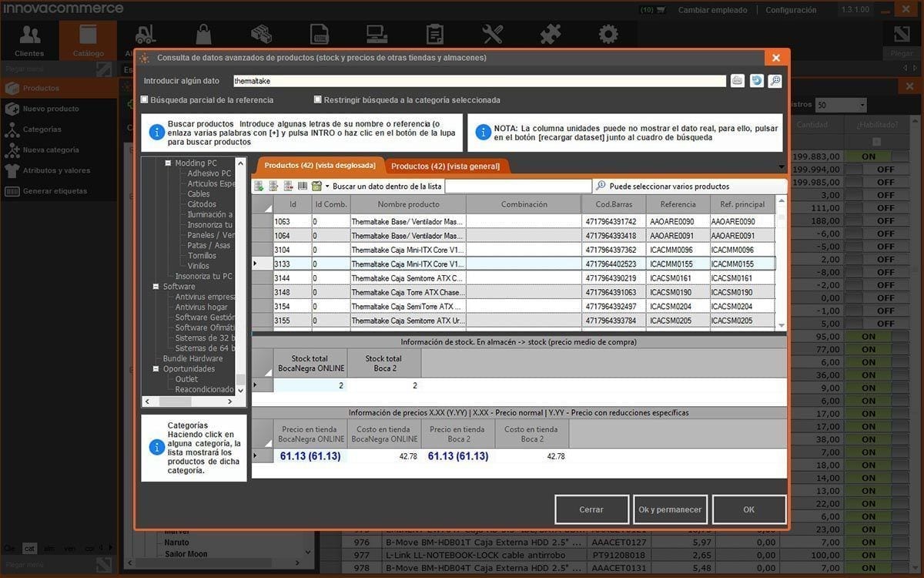Click the Buscar un dato dentro de la lista field
924x578 pixels.
point(517,187)
